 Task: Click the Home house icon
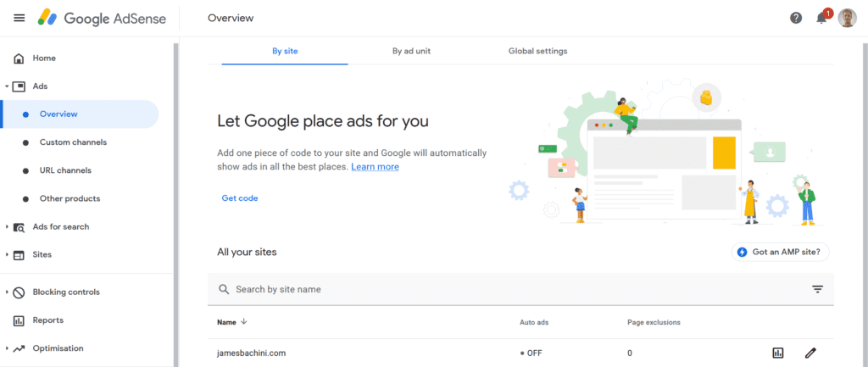pyautogui.click(x=19, y=58)
